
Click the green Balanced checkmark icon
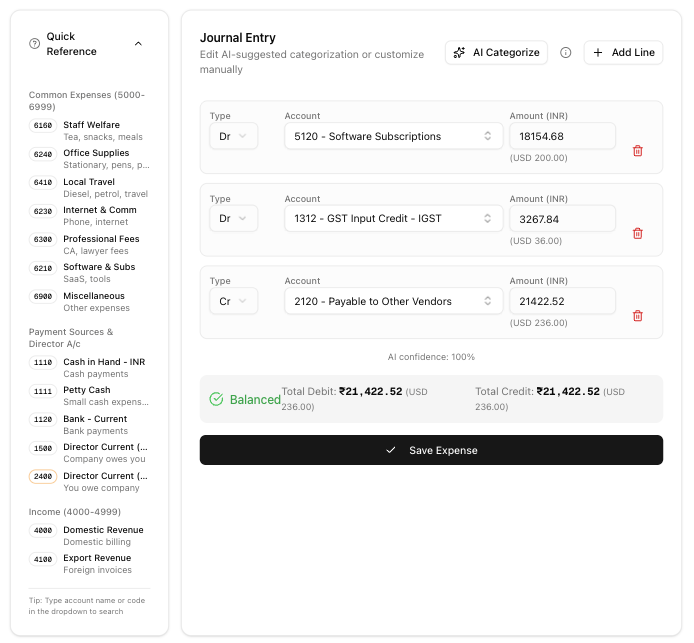216,399
